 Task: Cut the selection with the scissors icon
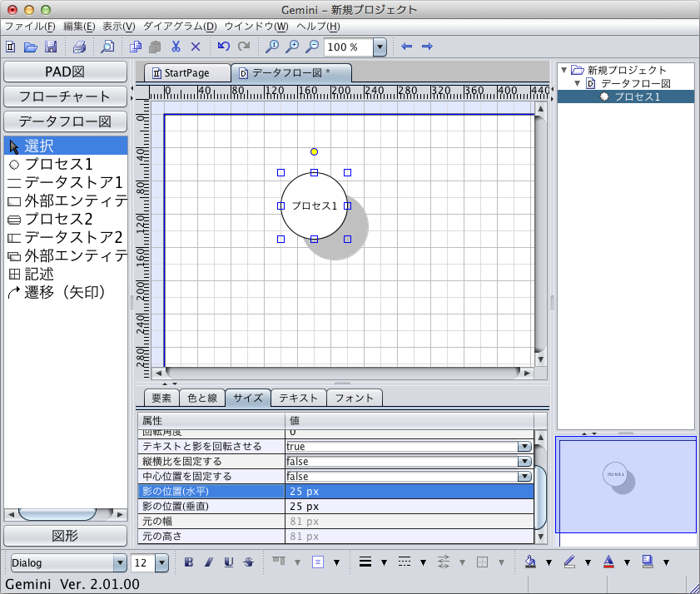point(176,47)
